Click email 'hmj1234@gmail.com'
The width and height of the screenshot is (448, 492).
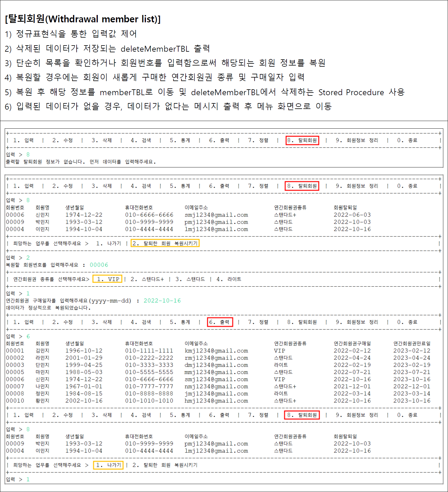(x=216, y=401)
